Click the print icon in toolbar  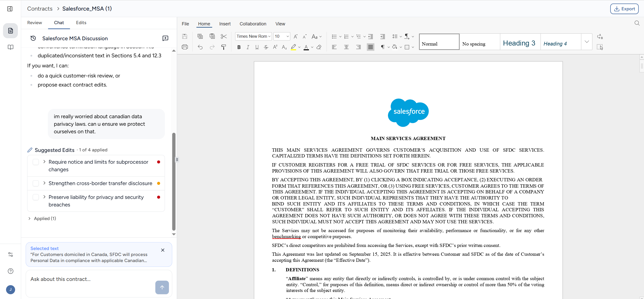185,47
